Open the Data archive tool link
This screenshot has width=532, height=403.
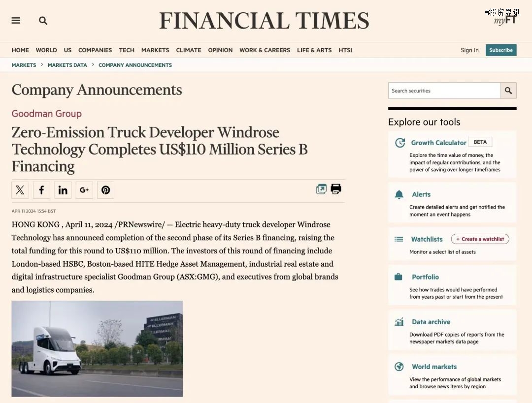(431, 322)
